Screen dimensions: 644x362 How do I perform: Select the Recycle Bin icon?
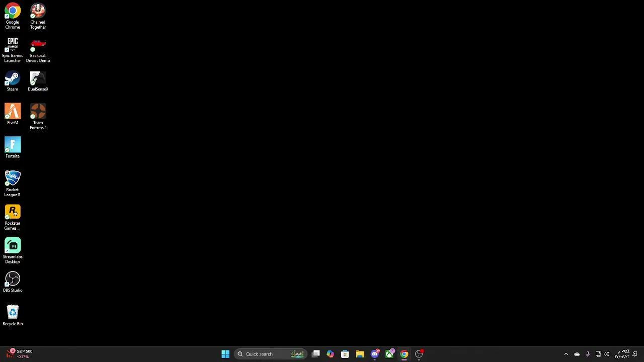pos(13,316)
